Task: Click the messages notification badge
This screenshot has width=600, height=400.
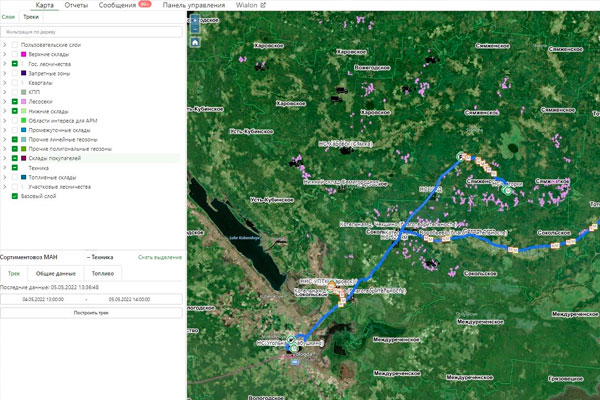Action: 145,4
